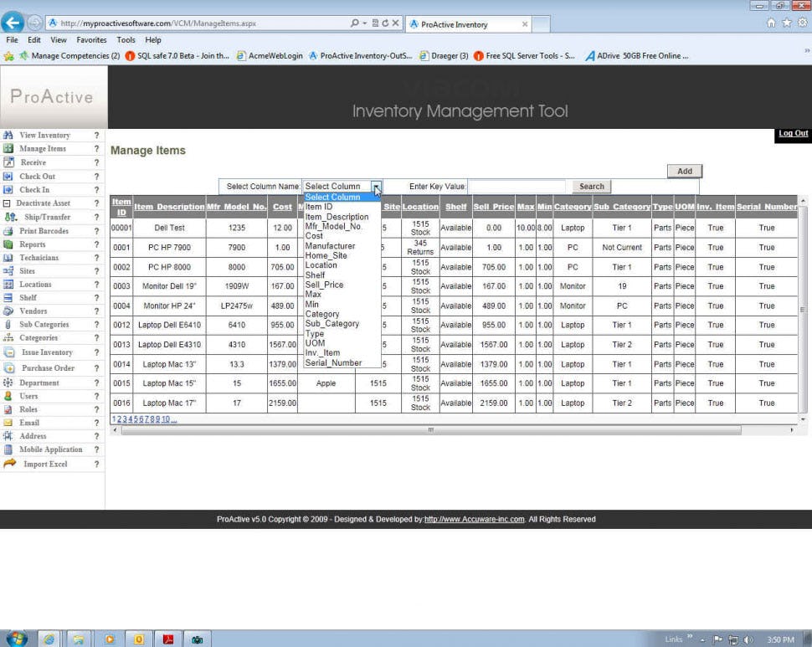The image size is (812, 647).
Task: Collapse the Deactivate Asset section
Action: (8, 203)
